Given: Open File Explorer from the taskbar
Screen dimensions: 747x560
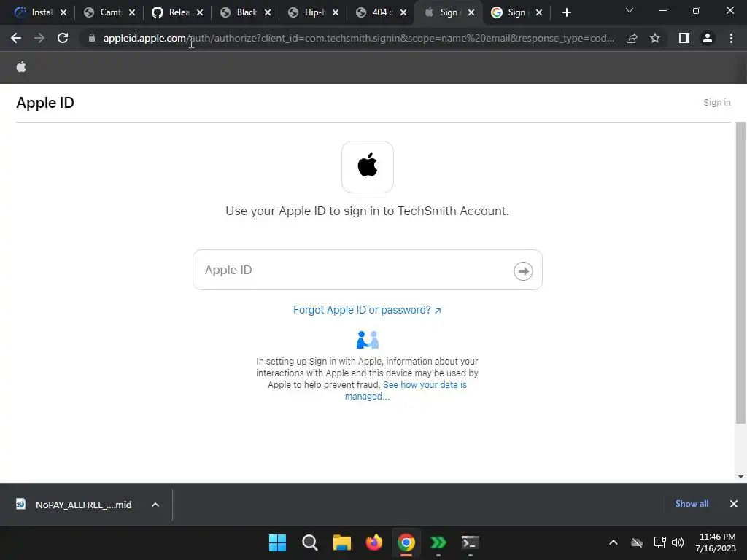Looking at the screenshot, I should 342,542.
